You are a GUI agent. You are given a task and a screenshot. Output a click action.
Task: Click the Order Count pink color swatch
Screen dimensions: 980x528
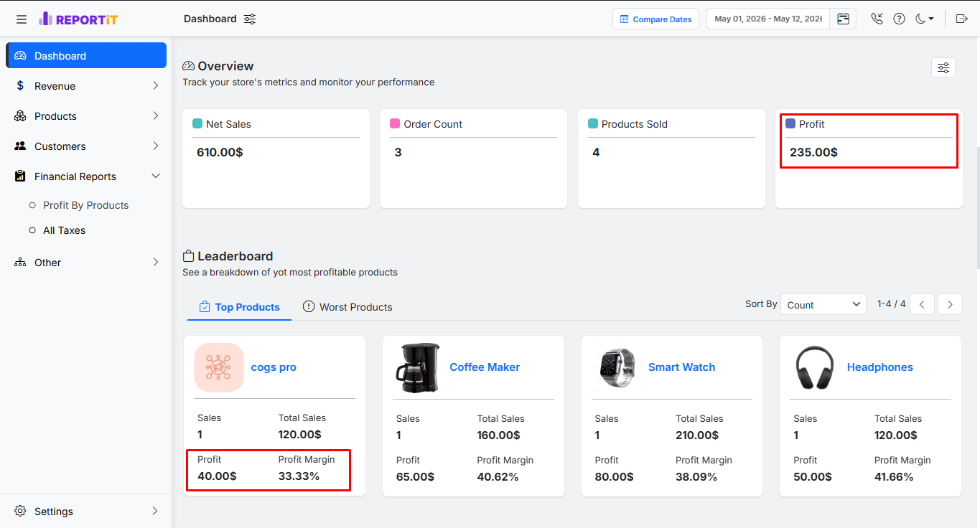(395, 123)
